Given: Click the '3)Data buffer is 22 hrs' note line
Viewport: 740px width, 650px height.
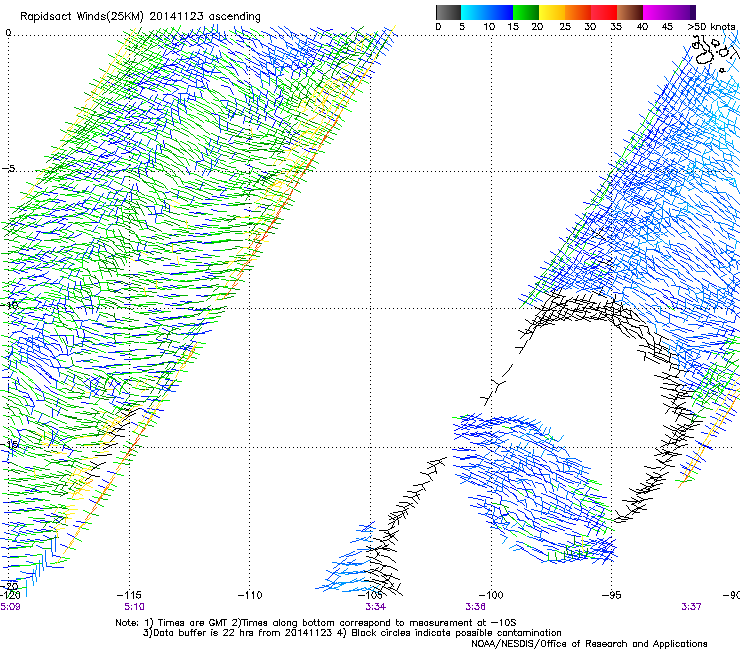Looking at the screenshot, I should pyautogui.click(x=352, y=633).
